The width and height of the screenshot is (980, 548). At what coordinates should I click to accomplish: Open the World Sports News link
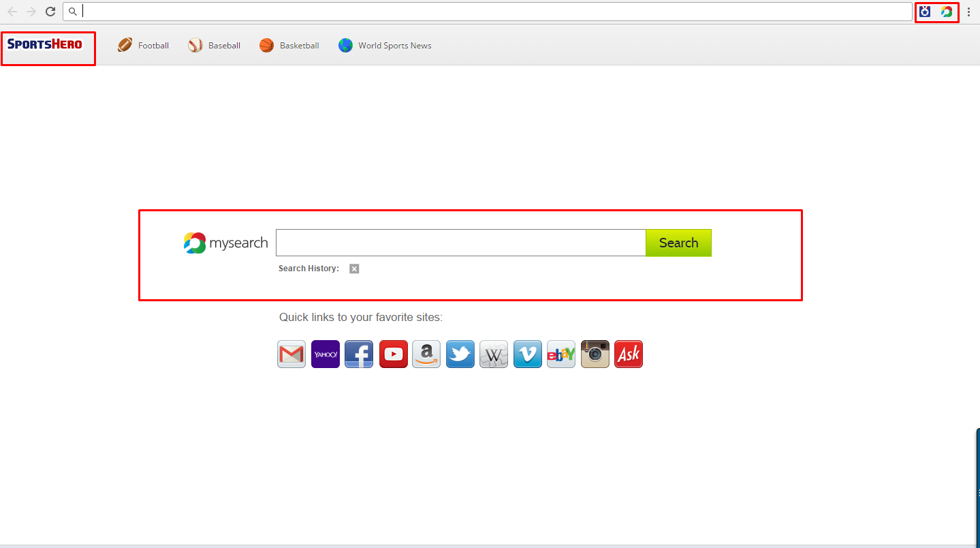tap(385, 46)
